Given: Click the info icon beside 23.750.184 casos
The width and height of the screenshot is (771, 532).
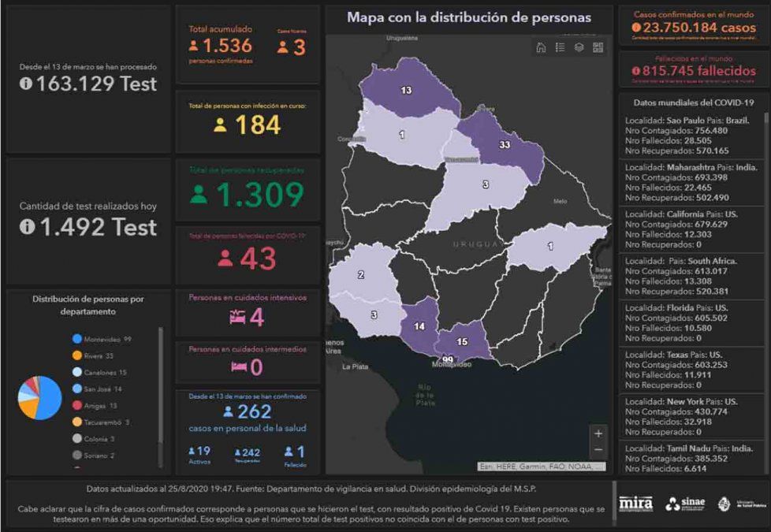Looking at the screenshot, I should (636, 27).
